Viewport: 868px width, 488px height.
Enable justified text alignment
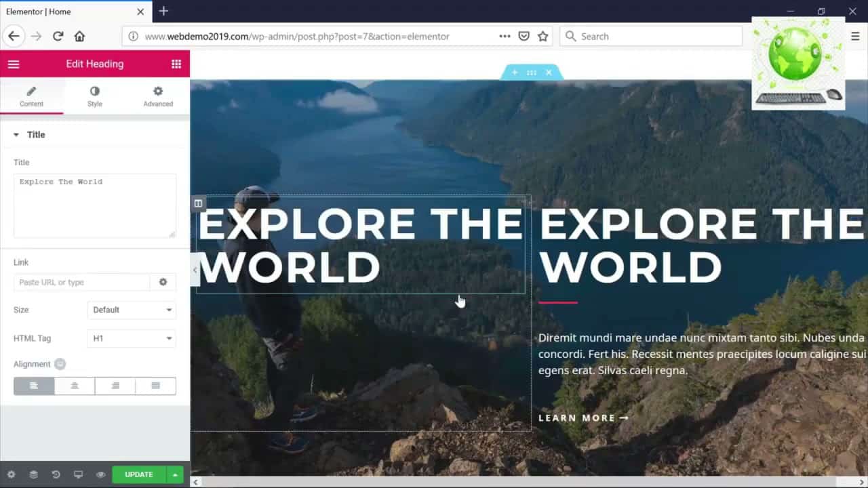tap(155, 386)
